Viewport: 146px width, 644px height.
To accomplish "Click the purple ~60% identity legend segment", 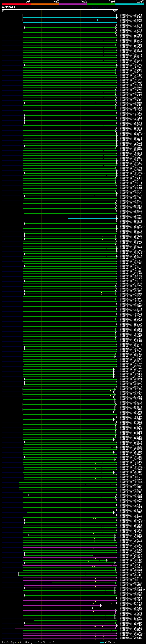I will pyautogui.click(x=73, y=4).
